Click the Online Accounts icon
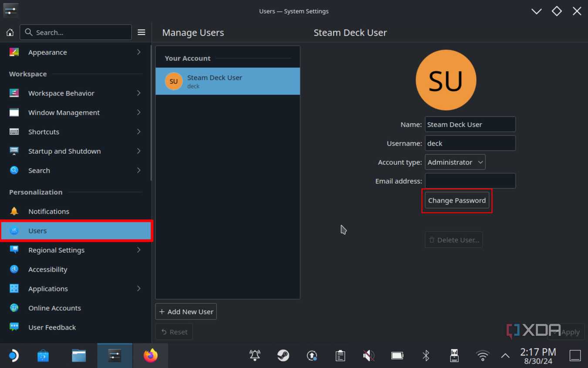The height and width of the screenshot is (368, 588). (x=14, y=308)
